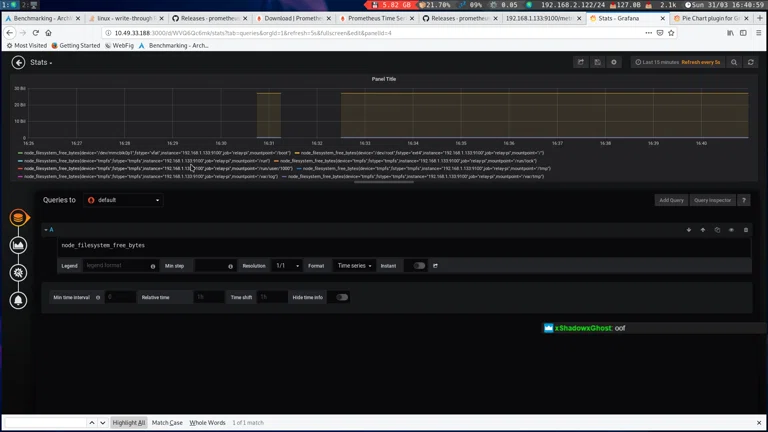Click info icon next to Legend field
Viewport: 768px width, 432px height.
coord(153,266)
